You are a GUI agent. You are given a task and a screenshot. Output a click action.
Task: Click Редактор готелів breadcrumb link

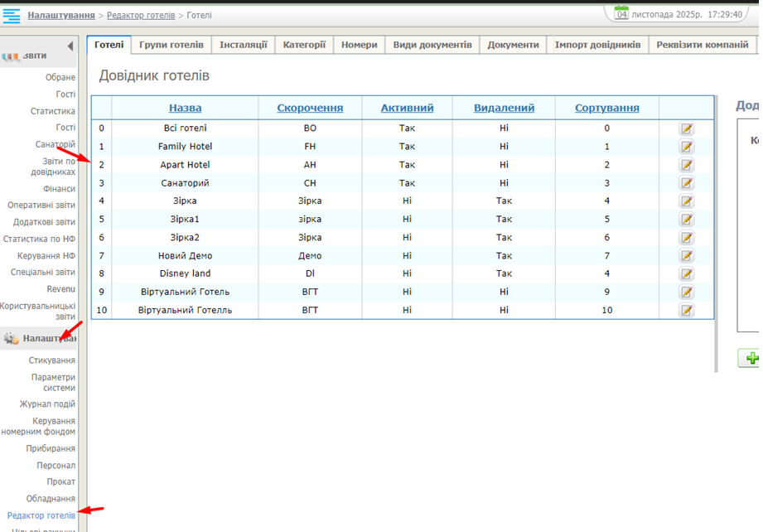click(141, 15)
